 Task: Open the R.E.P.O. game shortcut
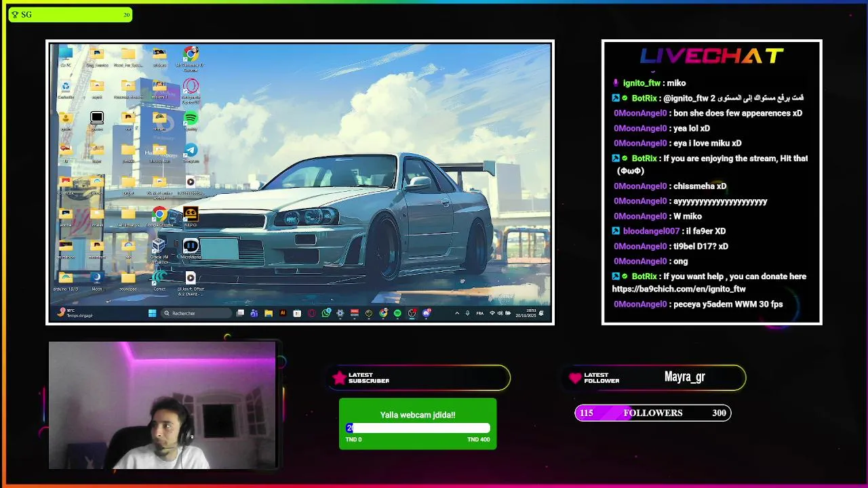click(x=191, y=217)
